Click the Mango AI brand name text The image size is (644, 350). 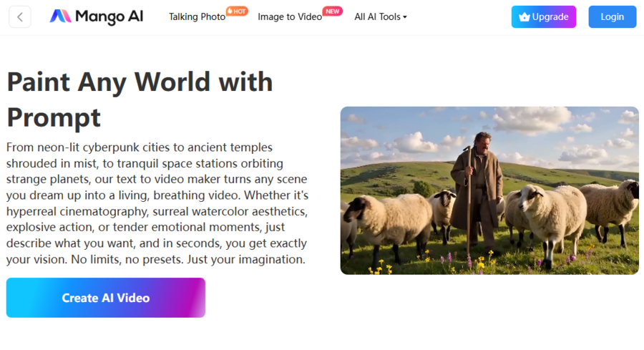109,17
